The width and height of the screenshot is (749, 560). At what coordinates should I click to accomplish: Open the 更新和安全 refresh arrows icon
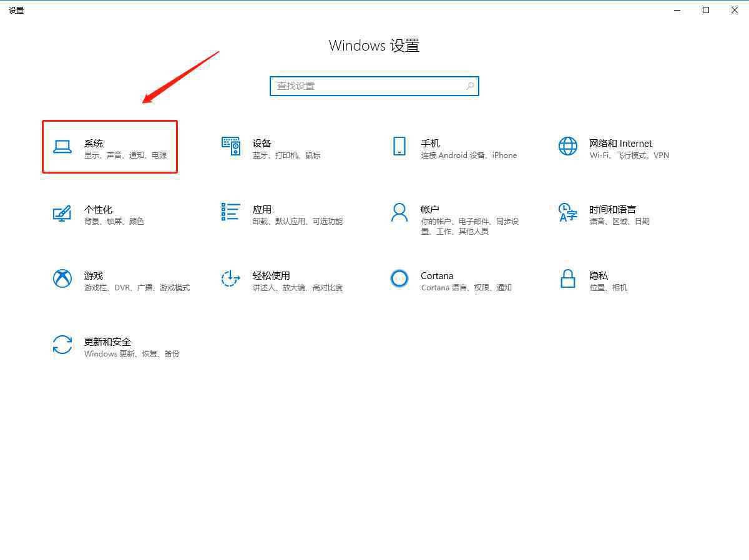(x=62, y=345)
